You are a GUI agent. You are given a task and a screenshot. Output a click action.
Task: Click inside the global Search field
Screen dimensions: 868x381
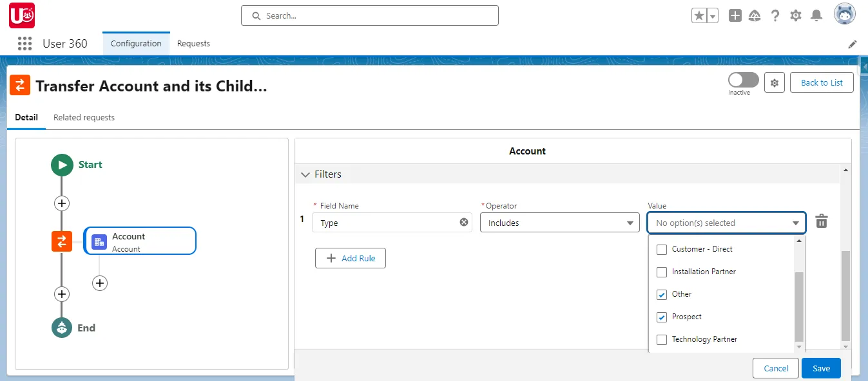[369, 15]
